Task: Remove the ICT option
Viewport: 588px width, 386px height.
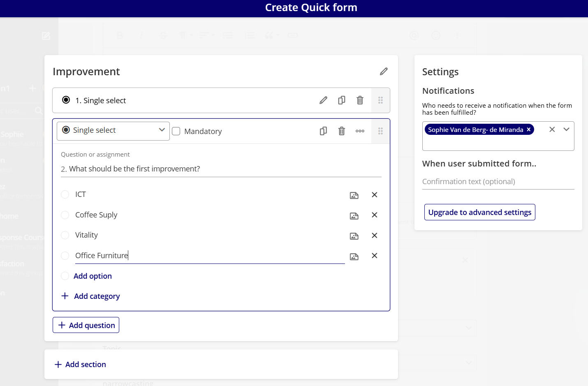Action: point(375,195)
